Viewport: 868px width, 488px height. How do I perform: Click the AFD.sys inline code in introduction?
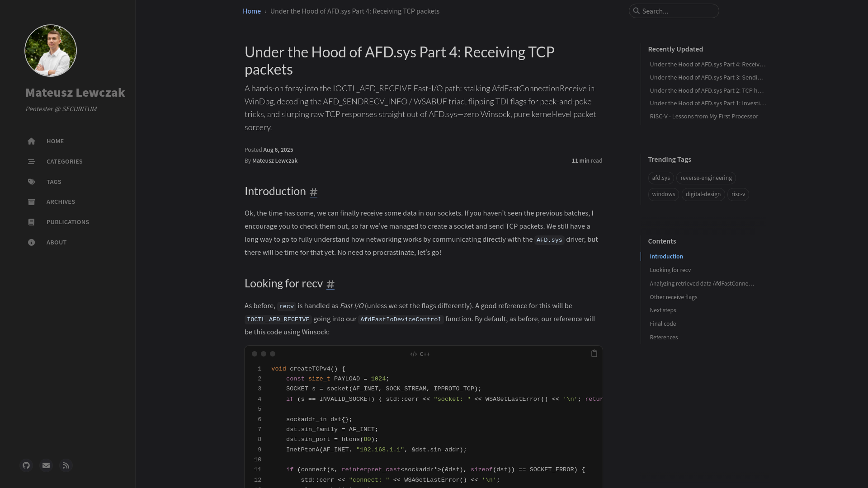click(x=549, y=240)
